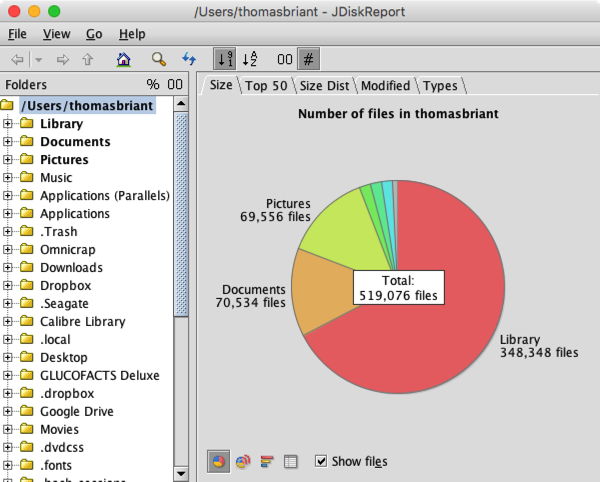
Task: Select the Omnicrap folder in tree
Action: pos(68,249)
